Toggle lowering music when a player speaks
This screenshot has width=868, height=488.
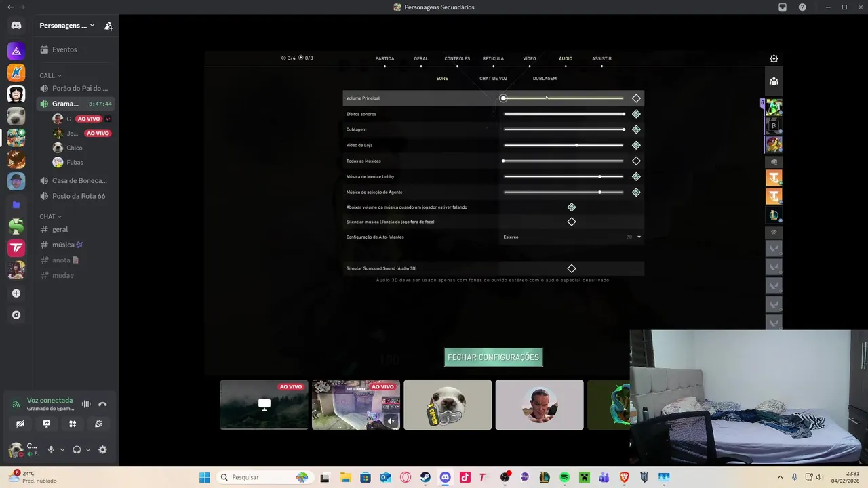tap(572, 207)
